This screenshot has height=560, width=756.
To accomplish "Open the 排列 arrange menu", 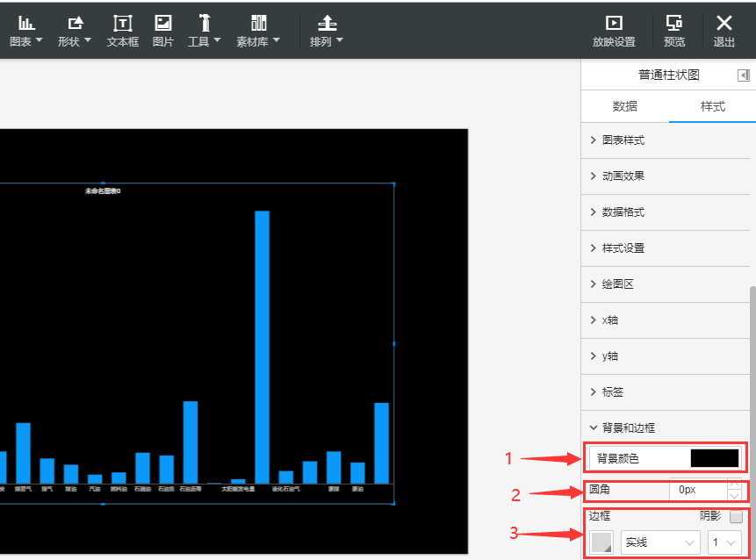I will pyautogui.click(x=327, y=32).
